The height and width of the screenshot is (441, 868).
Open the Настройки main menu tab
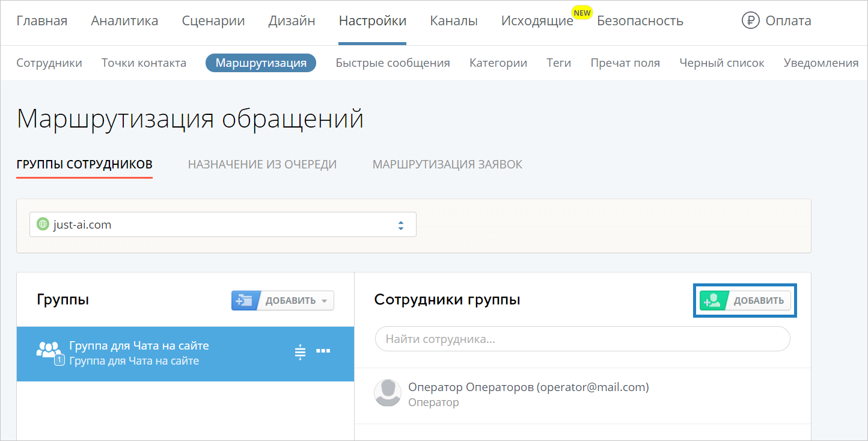coord(372,21)
